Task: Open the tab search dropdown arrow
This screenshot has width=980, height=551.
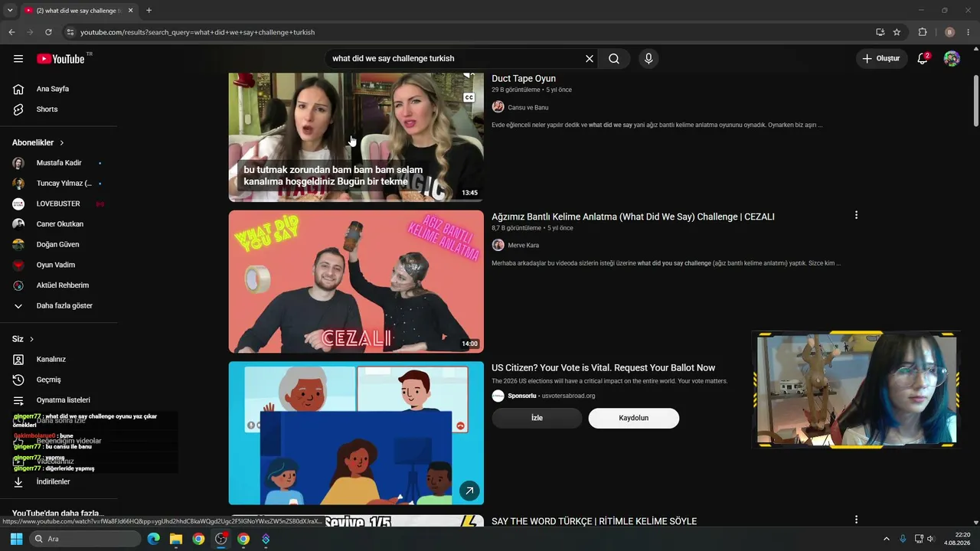Action: [10, 11]
